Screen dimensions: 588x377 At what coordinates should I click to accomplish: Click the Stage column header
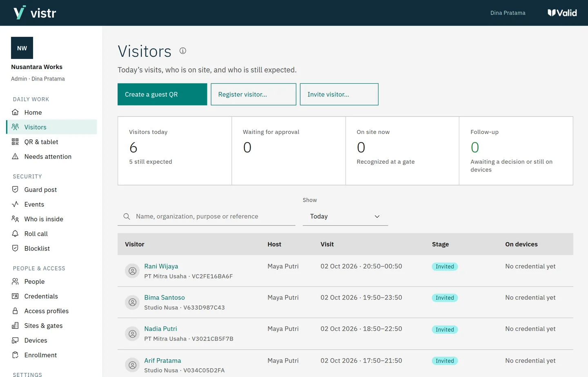tap(440, 244)
